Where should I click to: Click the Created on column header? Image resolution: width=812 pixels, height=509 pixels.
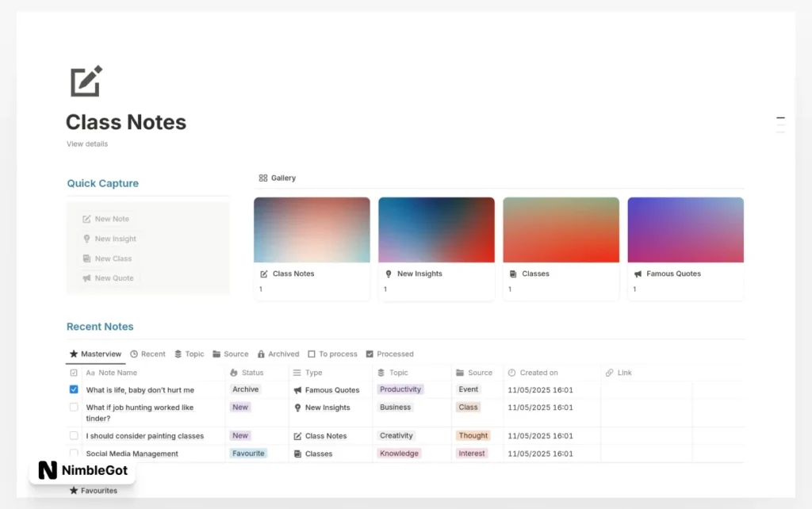click(533, 373)
